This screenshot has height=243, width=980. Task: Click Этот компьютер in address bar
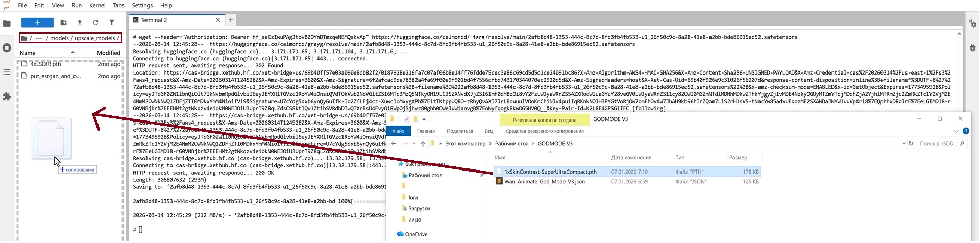(x=465, y=144)
